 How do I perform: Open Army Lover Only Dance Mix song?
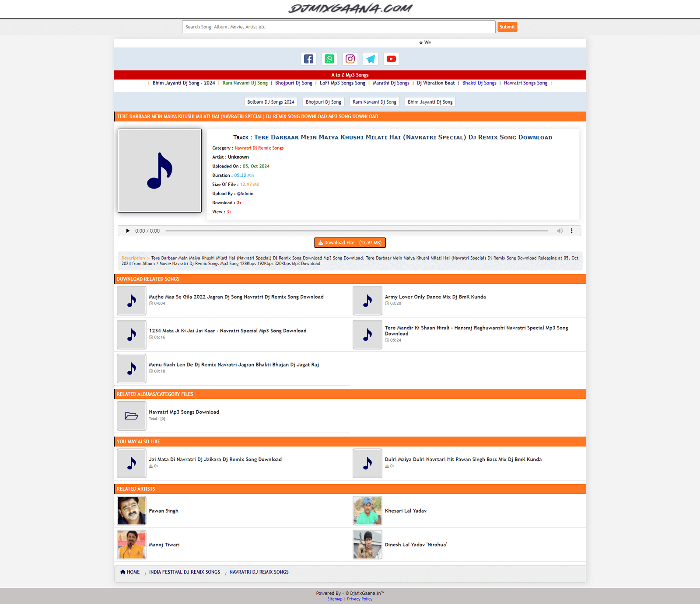435,297
